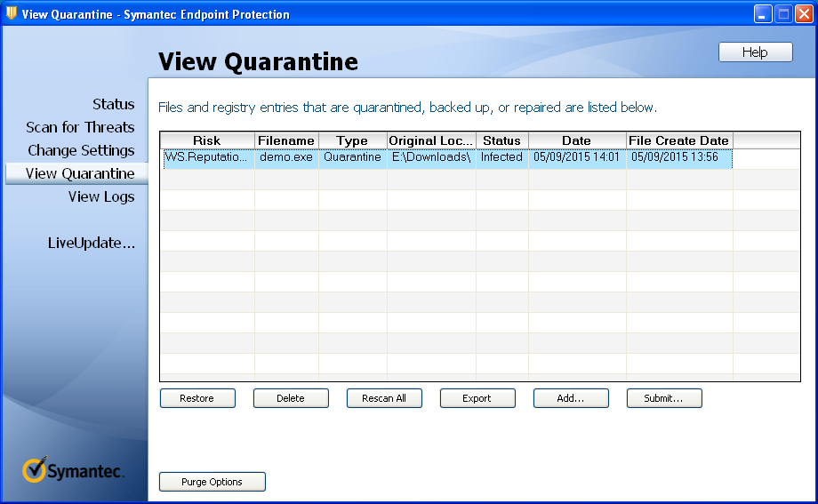The height and width of the screenshot is (504, 818).
Task: Launch LiveUpdate from the sidebar
Action: click(x=92, y=244)
